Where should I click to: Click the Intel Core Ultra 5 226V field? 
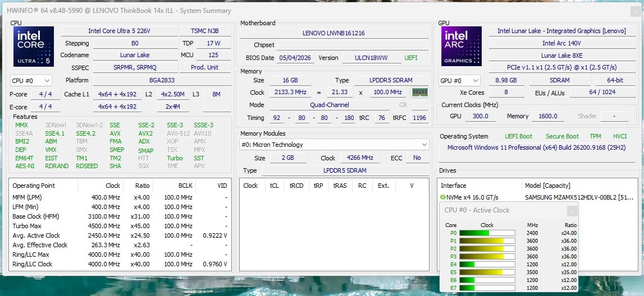pos(120,31)
